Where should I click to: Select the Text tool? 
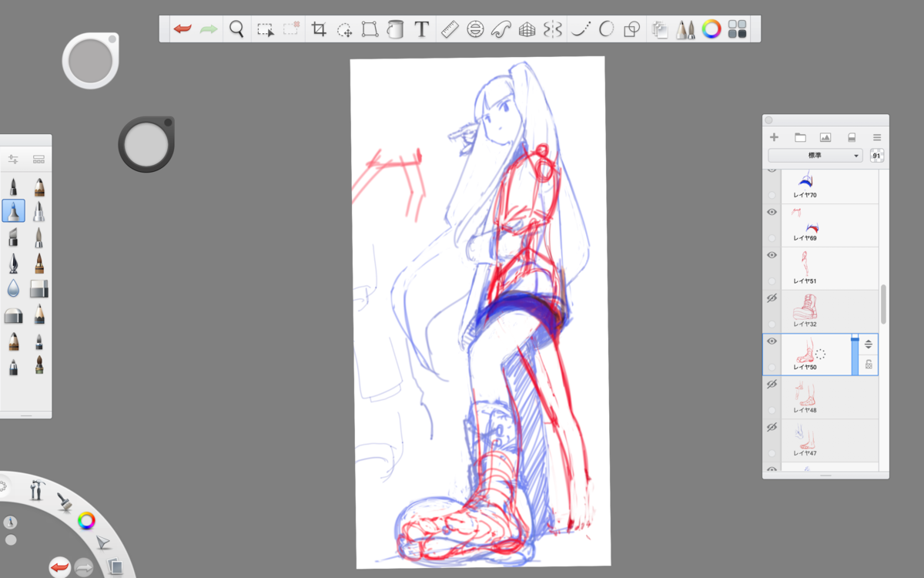[x=421, y=30]
